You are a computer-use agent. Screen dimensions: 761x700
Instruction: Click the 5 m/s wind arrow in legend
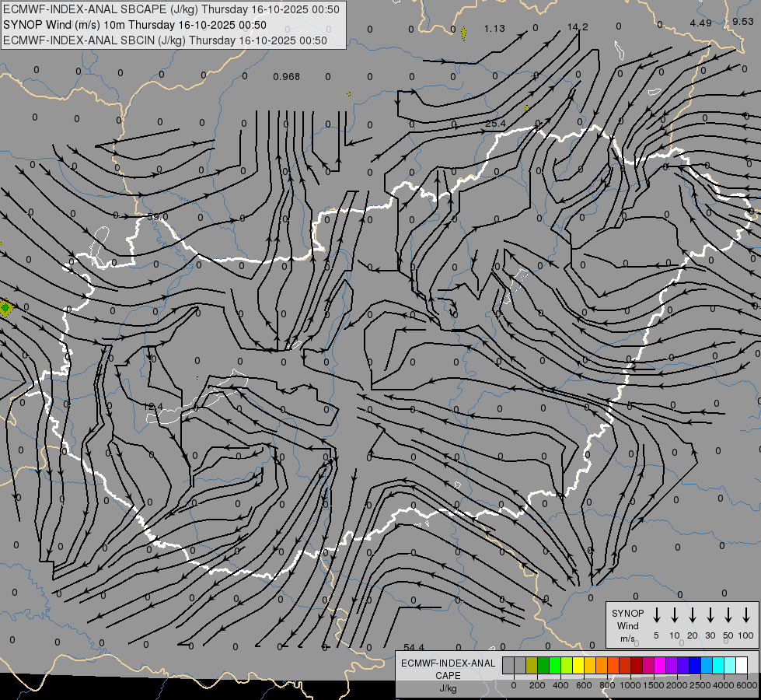tap(656, 615)
